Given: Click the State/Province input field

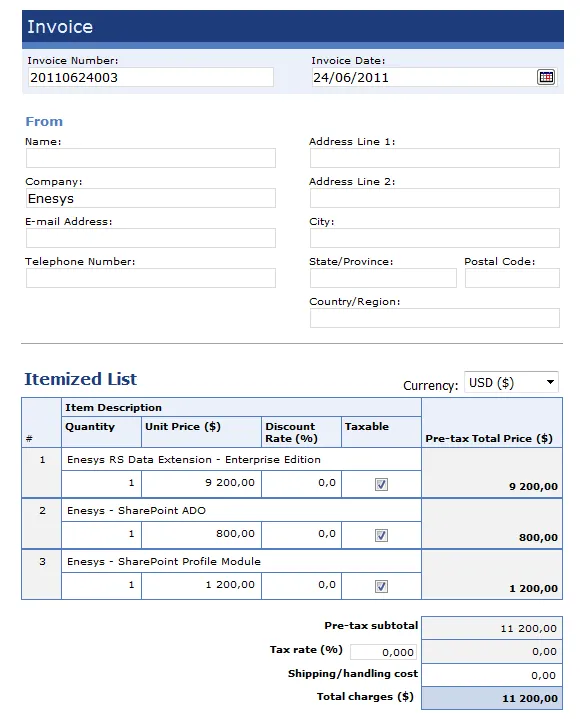Looking at the screenshot, I should click(383, 278).
